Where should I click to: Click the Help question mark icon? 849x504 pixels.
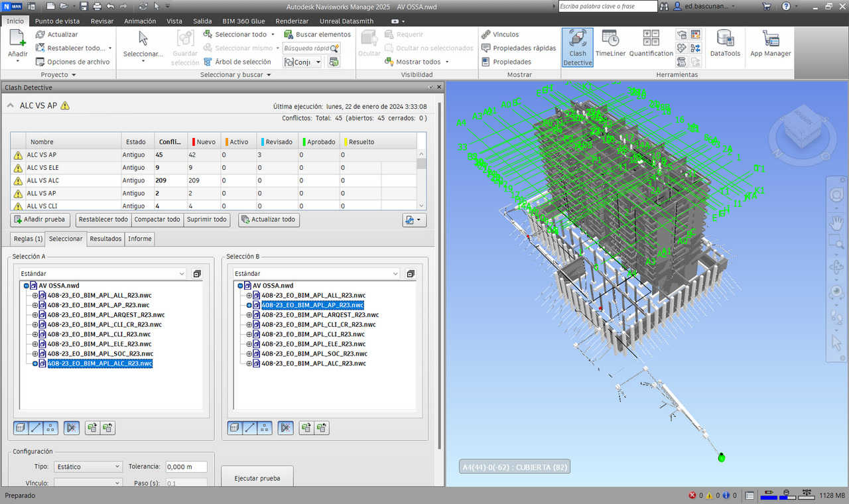pyautogui.click(x=785, y=6)
